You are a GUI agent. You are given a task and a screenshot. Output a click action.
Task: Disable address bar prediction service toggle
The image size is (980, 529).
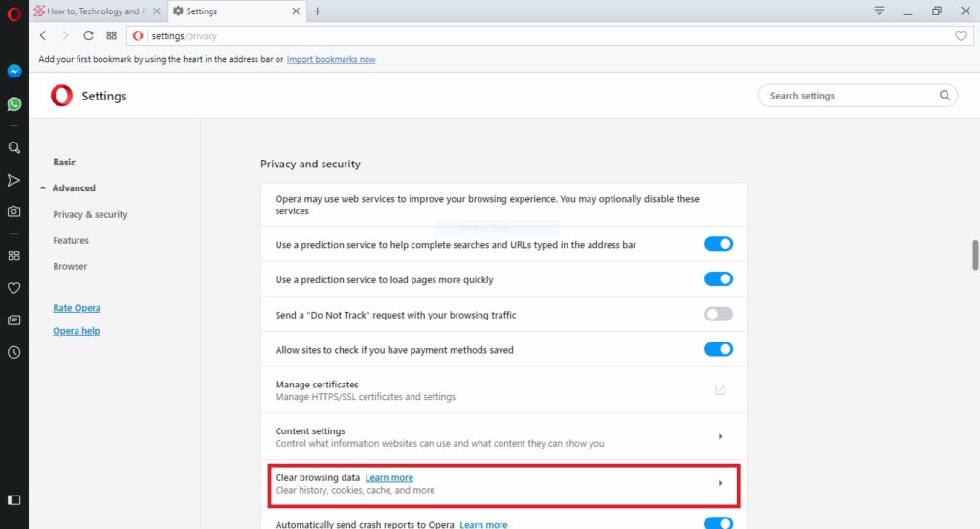tap(718, 244)
